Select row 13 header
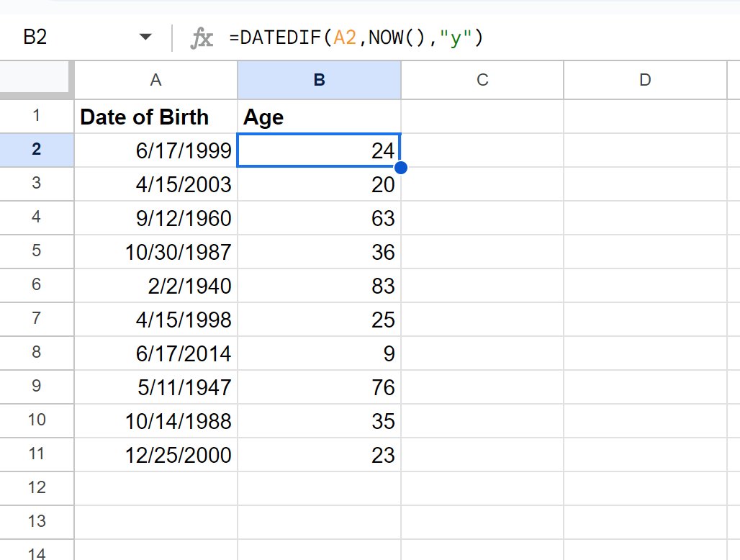 36,522
